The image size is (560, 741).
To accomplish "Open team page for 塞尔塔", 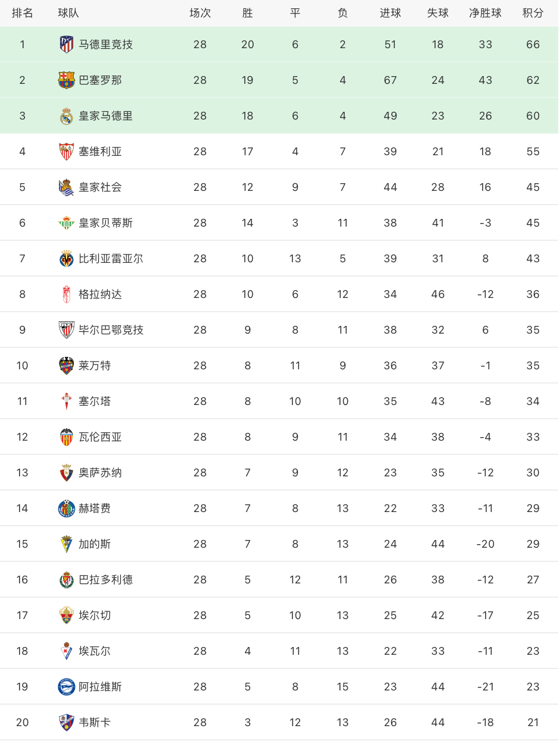I will pyautogui.click(x=95, y=401).
